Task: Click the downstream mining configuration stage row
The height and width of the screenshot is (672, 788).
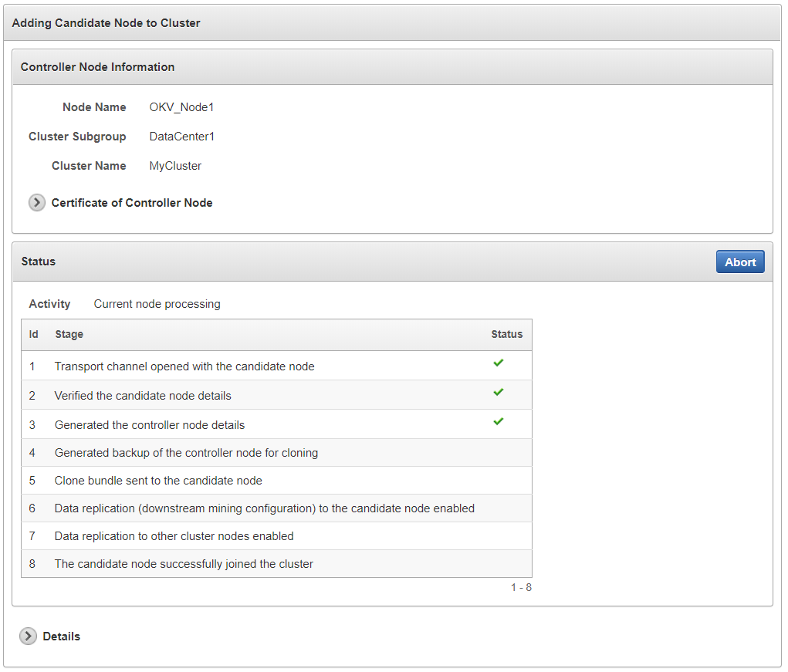Action: [x=264, y=508]
